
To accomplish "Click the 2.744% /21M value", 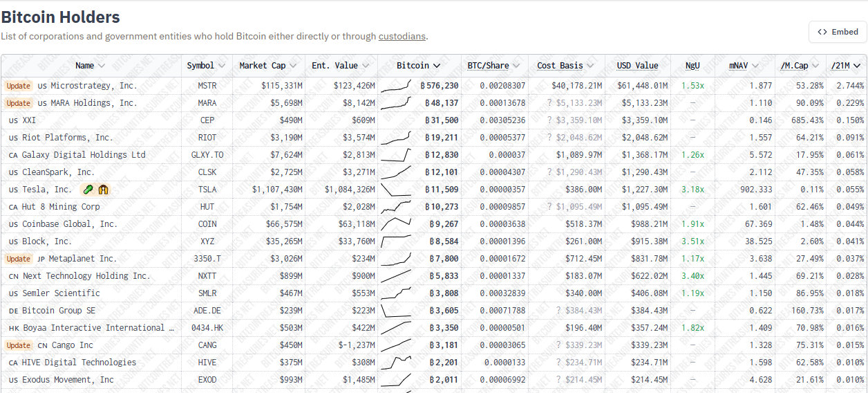I will click(x=850, y=86).
